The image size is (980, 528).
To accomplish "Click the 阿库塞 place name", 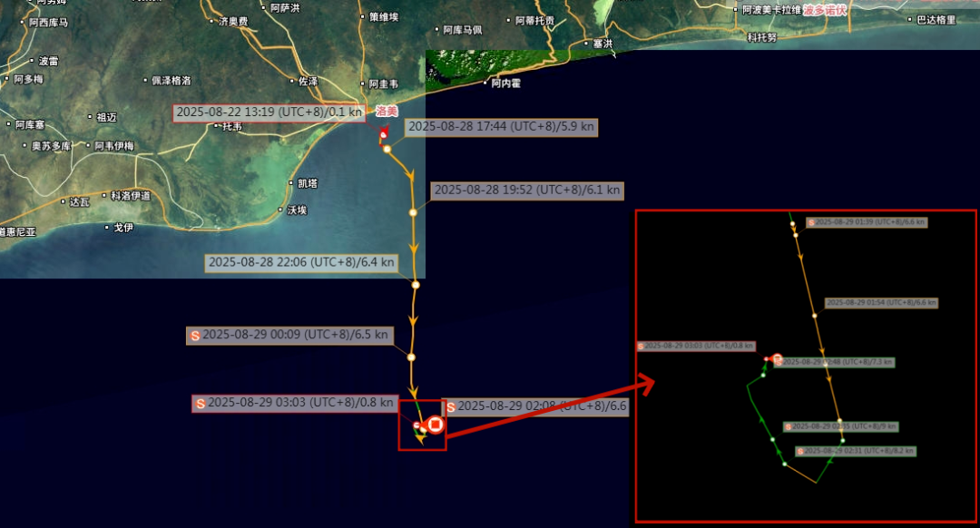I will point(30,125).
